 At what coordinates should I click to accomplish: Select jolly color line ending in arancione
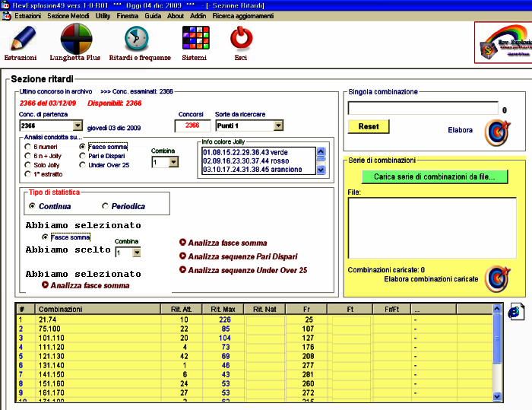coord(252,169)
